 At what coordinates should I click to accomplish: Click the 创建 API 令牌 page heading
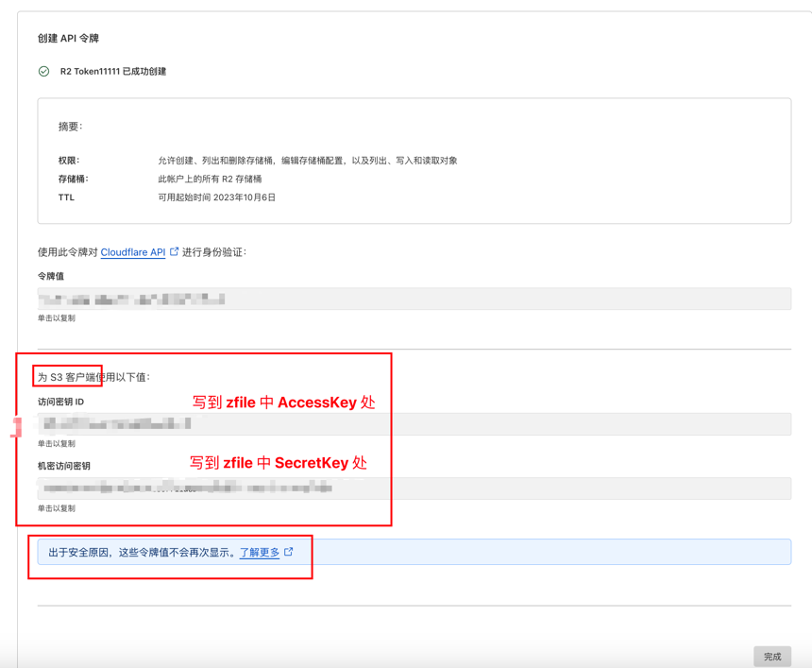[68, 39]
